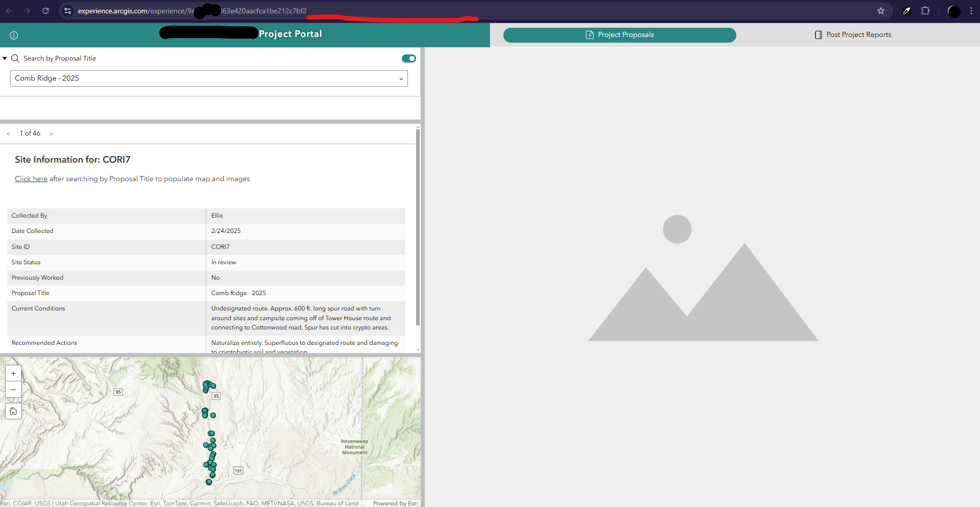This screenshot has width=980, height=507.
Task: Open the 'Powered by Esri' link
Action: point(395,503)
